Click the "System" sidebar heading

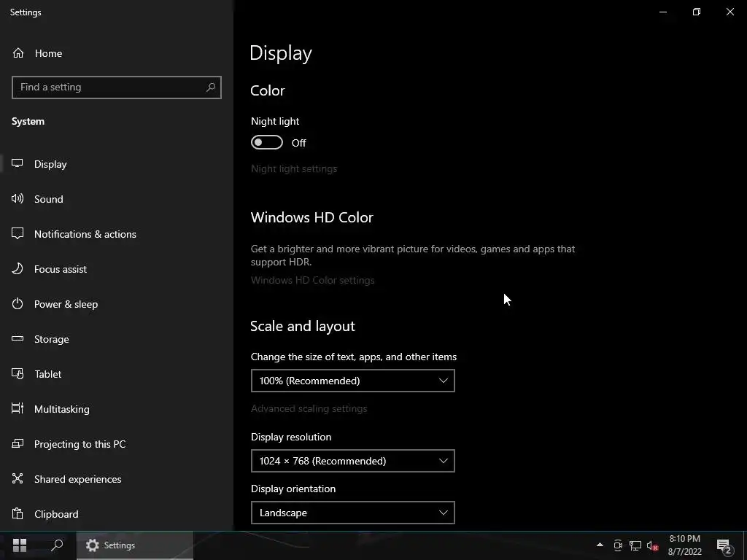tap(28, 122)
